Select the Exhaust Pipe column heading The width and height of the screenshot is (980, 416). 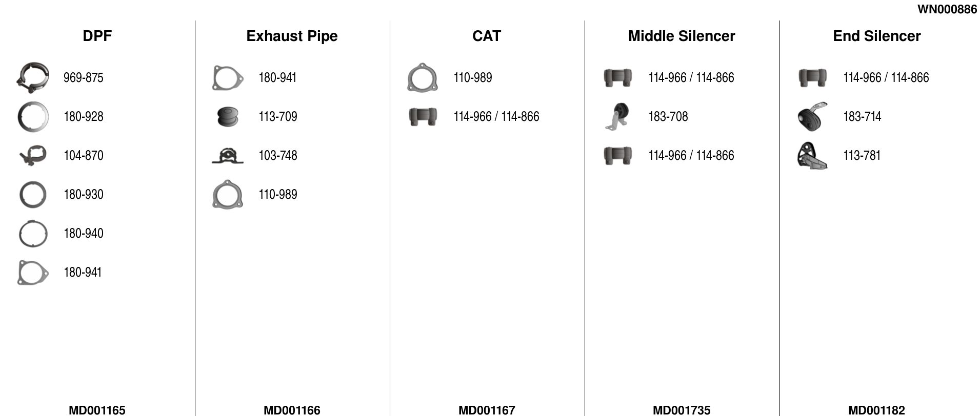coord(292,36)
